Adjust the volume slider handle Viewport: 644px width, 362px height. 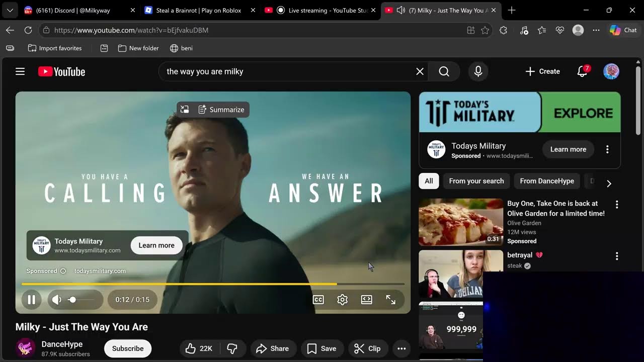72,300
